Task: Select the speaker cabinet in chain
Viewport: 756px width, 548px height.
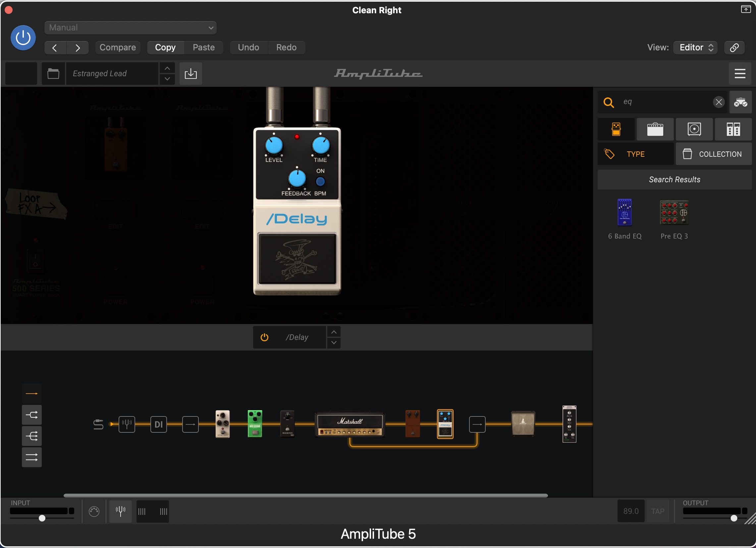Action: 523,423
